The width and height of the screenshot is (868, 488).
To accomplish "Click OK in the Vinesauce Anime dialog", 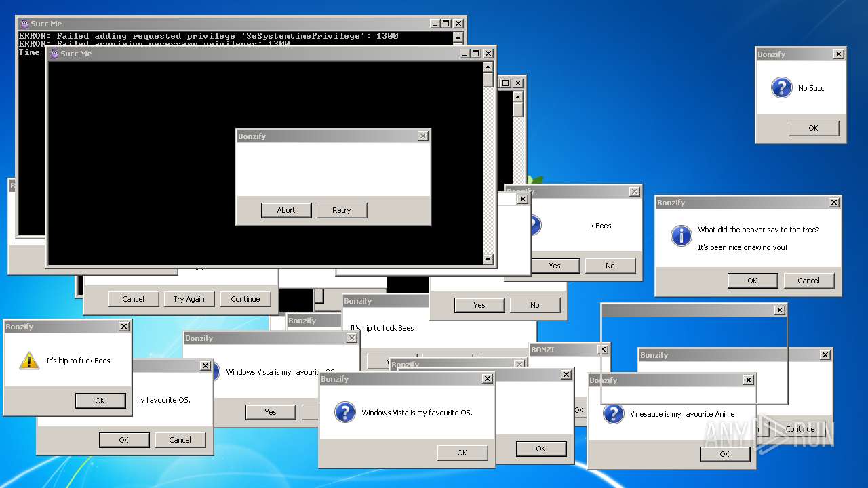I will coord(724,454).
